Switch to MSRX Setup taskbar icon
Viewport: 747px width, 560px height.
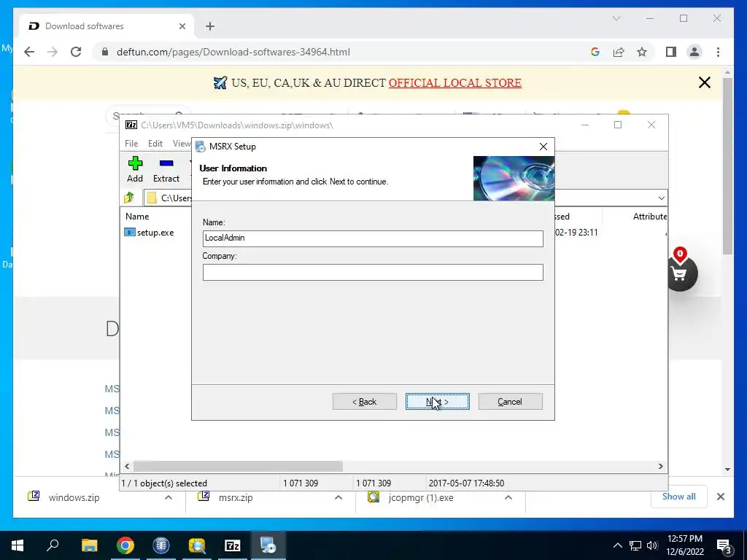point(268,545)
